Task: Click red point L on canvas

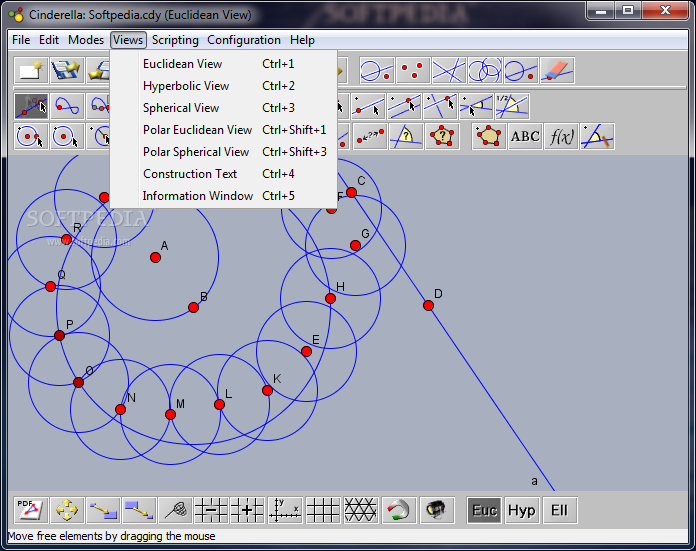Action: 219,404
